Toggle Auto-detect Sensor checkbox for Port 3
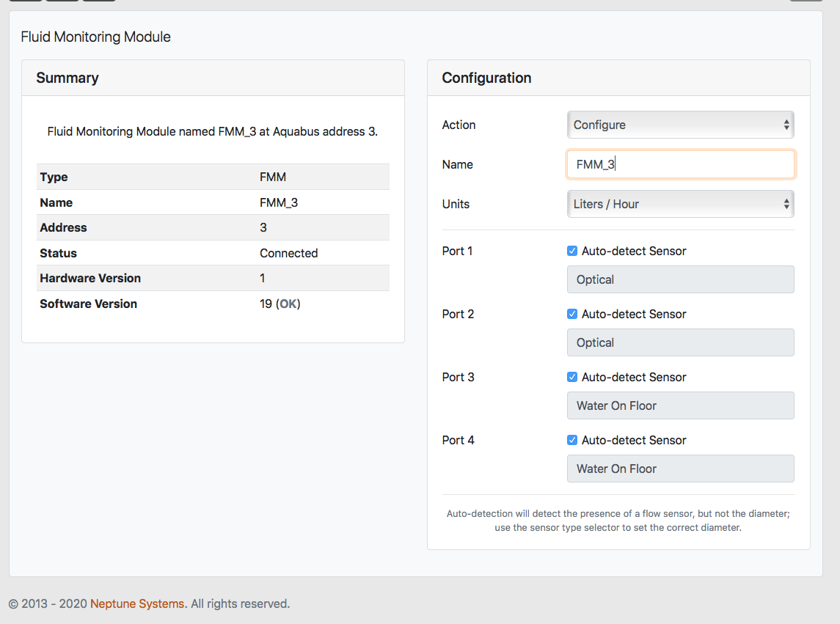Image resolution: width=840 pixels, height=624 pixels. (x=572, y=377)
